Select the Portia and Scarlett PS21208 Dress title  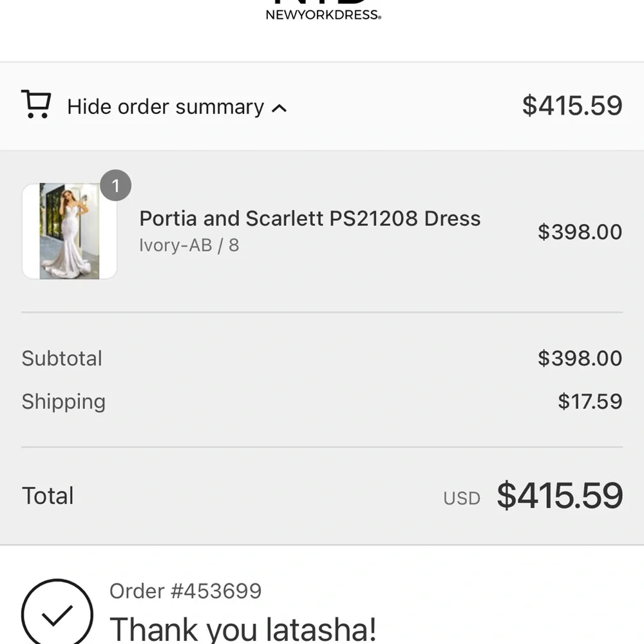[310, 218]
